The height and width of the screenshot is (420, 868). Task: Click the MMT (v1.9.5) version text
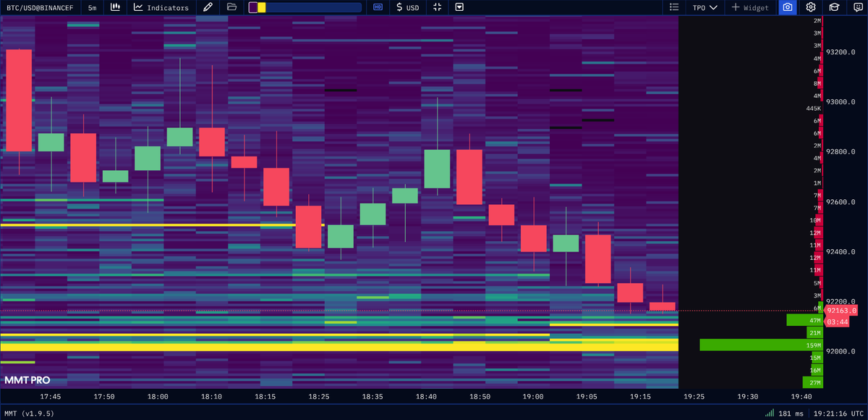click(29, 413)
